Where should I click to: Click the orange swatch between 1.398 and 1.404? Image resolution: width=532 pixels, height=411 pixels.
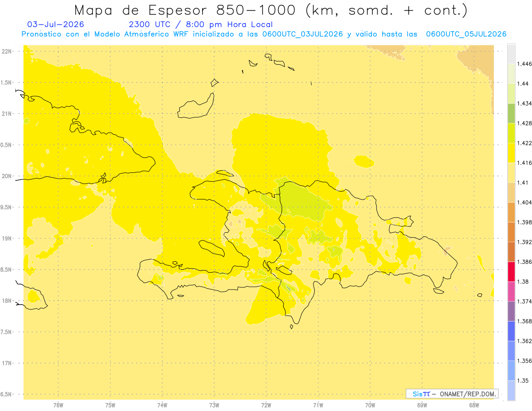coord(511,212)
